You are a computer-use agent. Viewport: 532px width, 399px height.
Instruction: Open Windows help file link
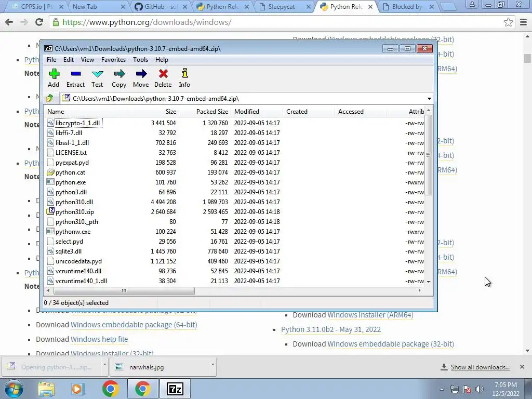pos(99,339)
